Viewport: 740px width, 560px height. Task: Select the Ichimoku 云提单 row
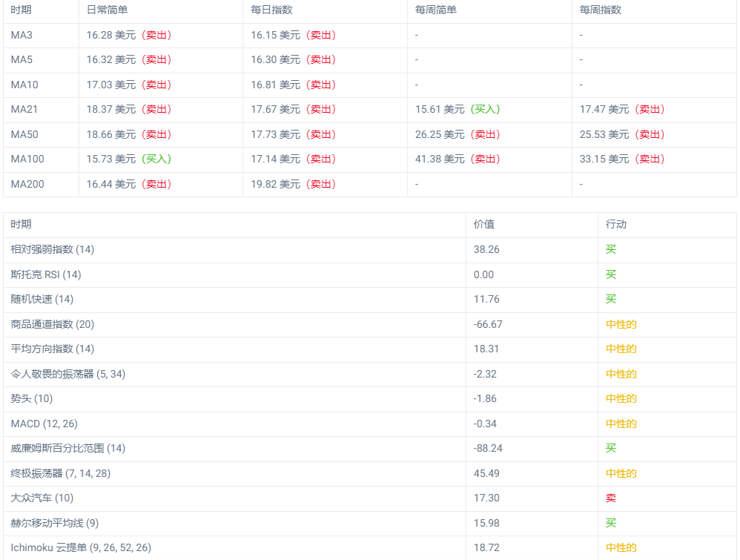(x=369, y=547)
